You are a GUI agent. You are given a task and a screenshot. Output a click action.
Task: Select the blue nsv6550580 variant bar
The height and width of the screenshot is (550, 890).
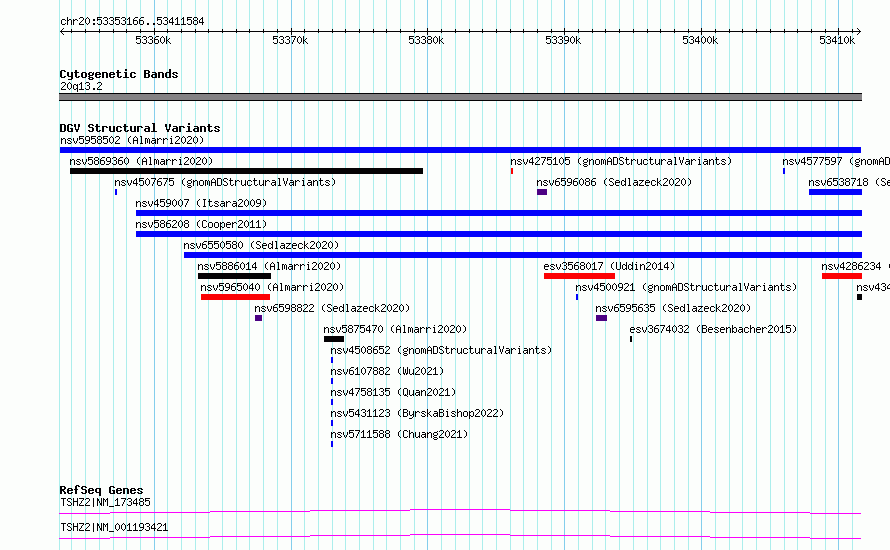click(x=523, y=255)
